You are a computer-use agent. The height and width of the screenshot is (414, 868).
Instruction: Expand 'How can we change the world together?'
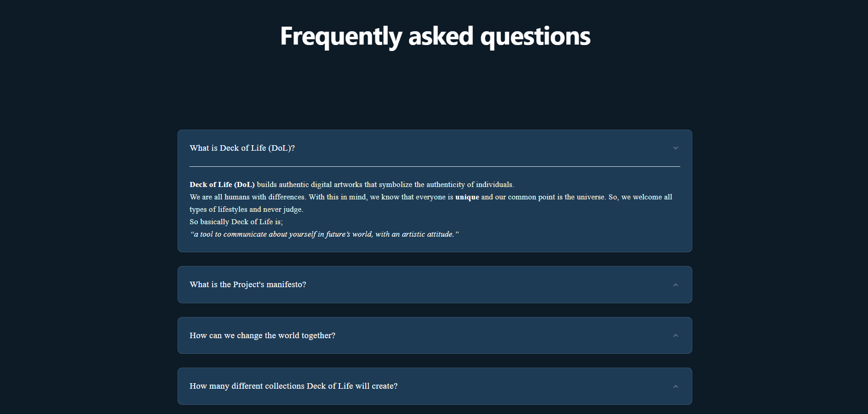(x=262, y=335)
